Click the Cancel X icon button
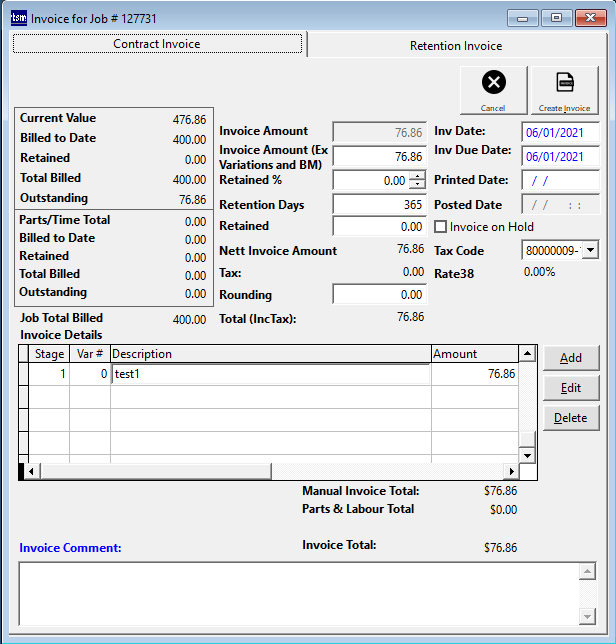The width and height of the screenshot is (616, 644). pyautogui.click(x=493, y=83)
